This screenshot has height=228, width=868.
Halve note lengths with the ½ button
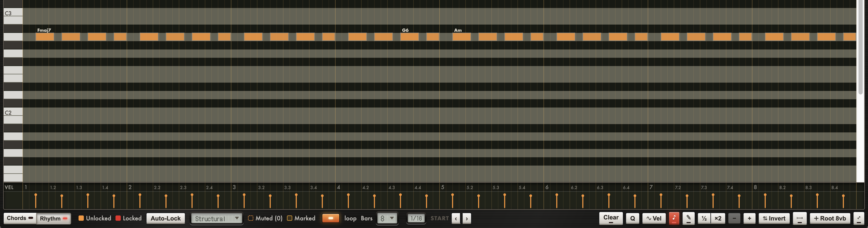pyautogui.click(x=704, y=218)
